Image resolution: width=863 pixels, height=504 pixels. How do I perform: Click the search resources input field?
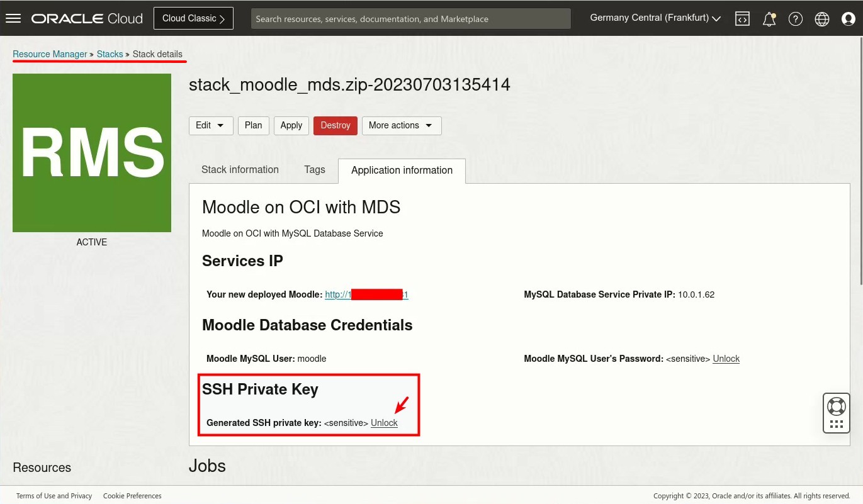[x=410, y=18]
